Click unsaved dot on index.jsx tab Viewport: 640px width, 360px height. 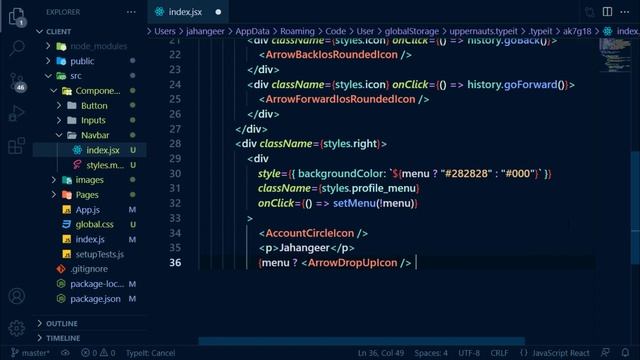coord(218,12)
